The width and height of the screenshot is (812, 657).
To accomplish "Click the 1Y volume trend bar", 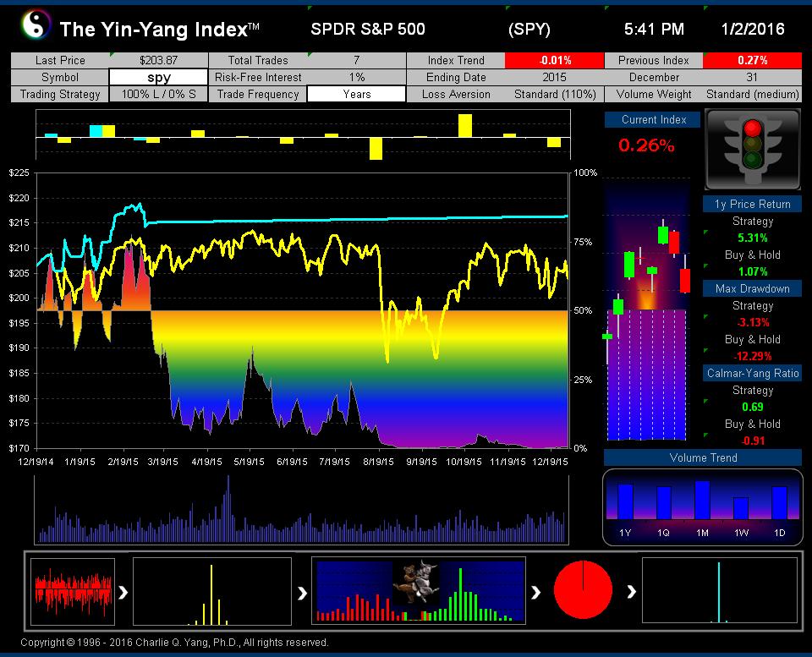I will click(x=625, y=501).
